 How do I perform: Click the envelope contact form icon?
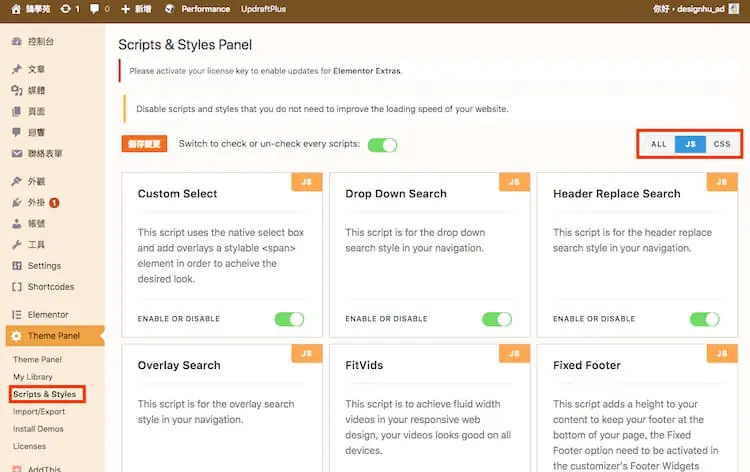[17, 154]
